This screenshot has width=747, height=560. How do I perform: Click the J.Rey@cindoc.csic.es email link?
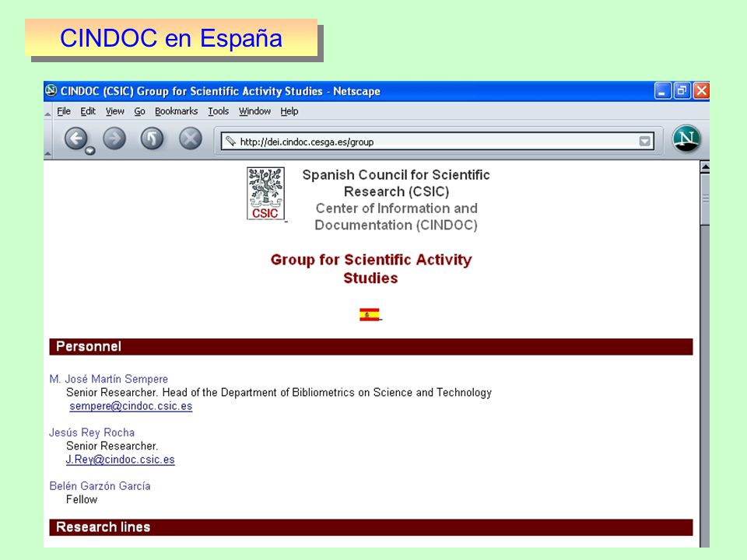(121, 460)
